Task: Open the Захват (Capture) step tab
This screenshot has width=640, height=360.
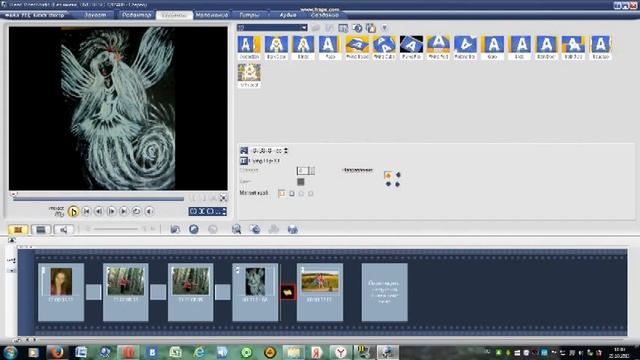Action: coord(95,15)
